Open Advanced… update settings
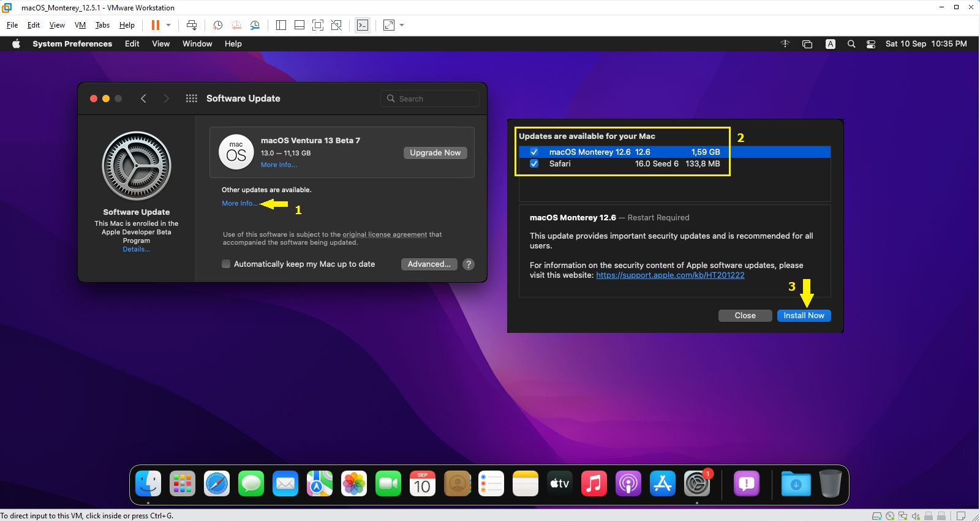980x522 pixels. (x=429, y=264)
